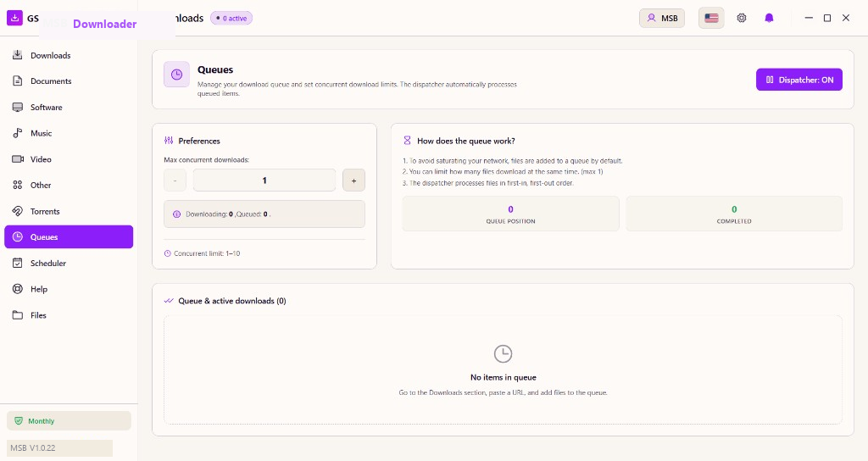Click 'Max concurrent downloads:' label
Screen dimensions: 868x461
point(207,160)
